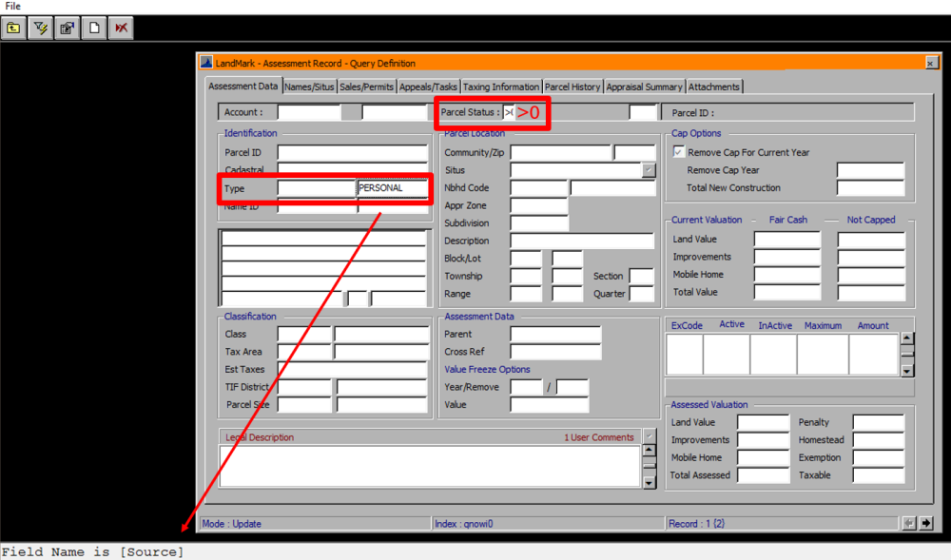Click inside the Account input field
The width and height of the screenshot is (951, 560).
click(309, 111)
